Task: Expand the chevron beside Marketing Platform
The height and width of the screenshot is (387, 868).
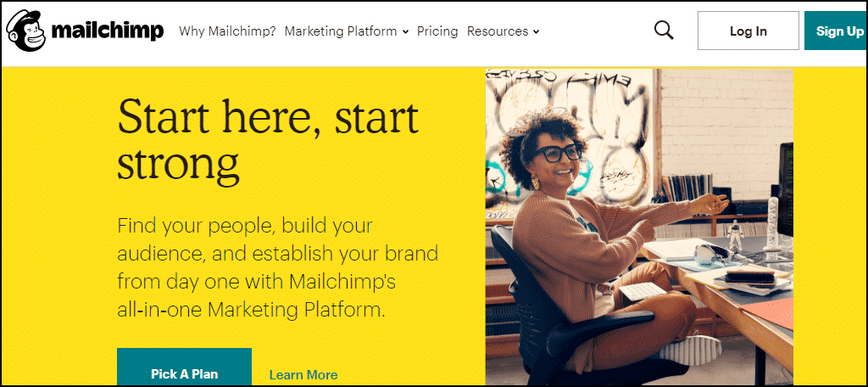Action: coord(405,32)
